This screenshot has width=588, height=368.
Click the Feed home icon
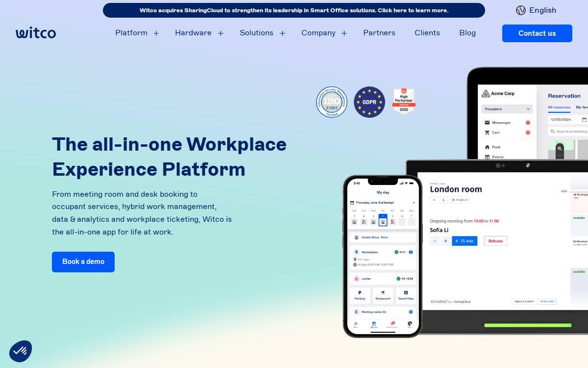coord(487,147)
